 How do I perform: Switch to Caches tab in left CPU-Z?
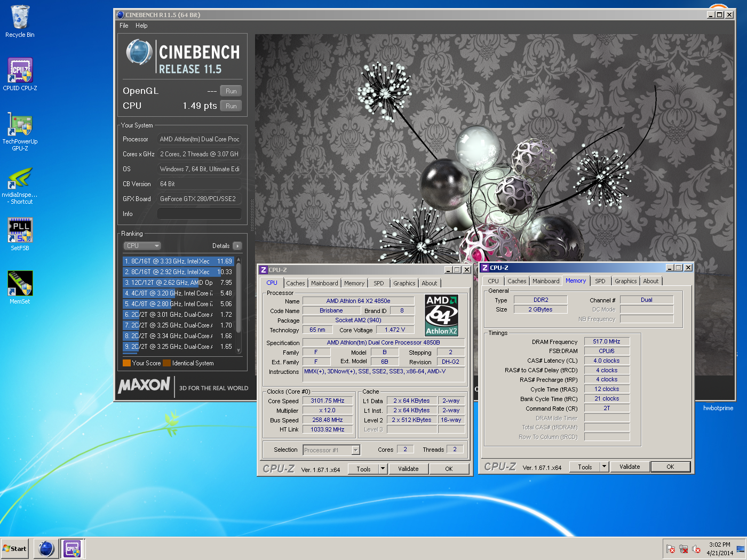[296, 283]
